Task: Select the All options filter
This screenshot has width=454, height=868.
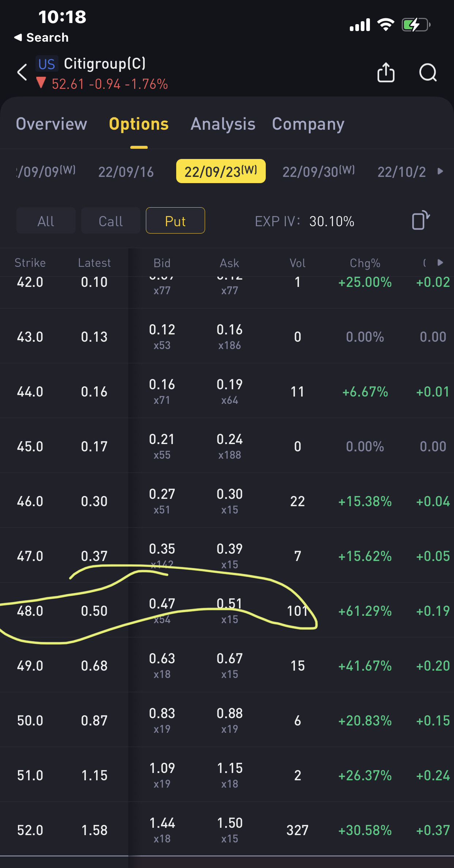Action: point(46,221)
